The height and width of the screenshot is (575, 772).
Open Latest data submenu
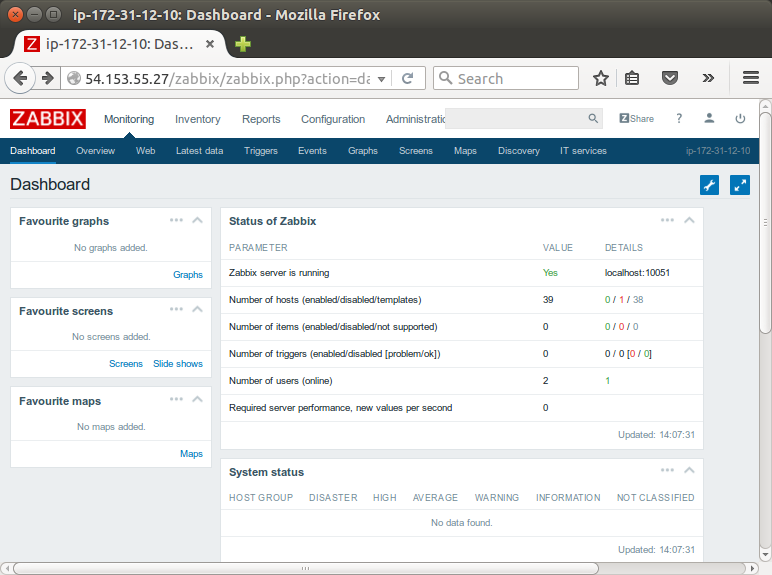coord(199,151)
